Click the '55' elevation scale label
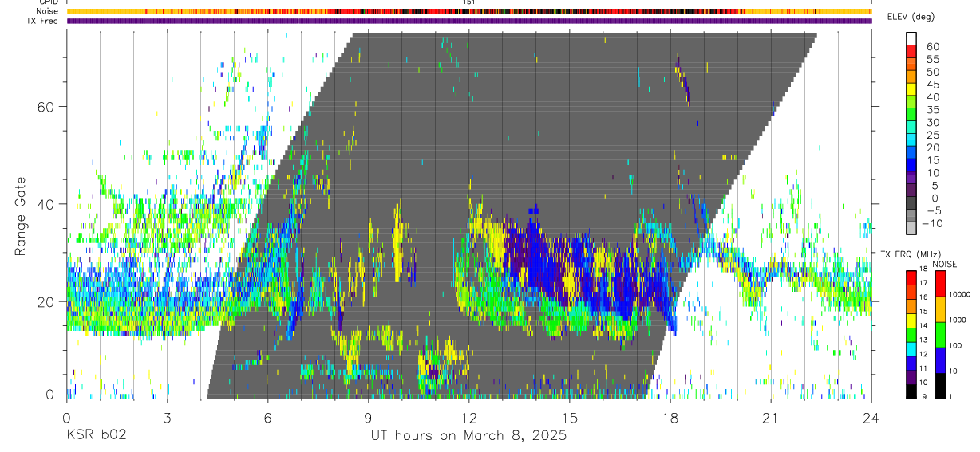Viewport: 980px width, 452px height. pyautogui.click(x=931, y=59)
